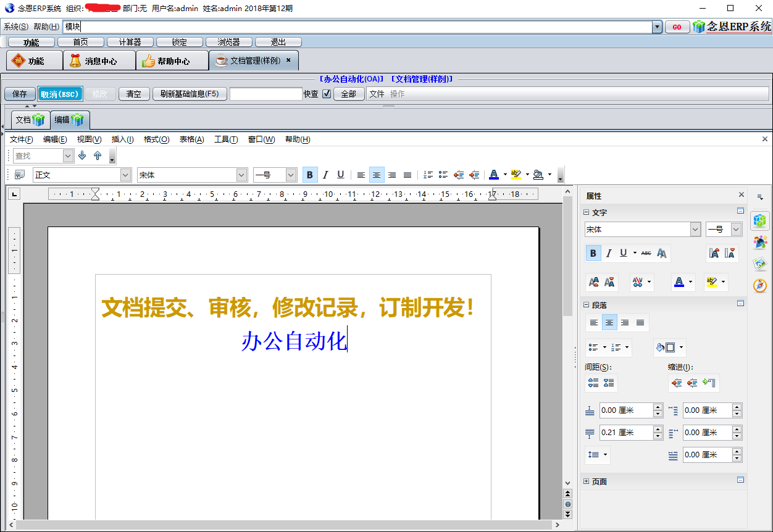773x532 pixels.
Task: Click the 刷新基础信息(F5) button
Action: pyautogui.click(x=190, y=94)
